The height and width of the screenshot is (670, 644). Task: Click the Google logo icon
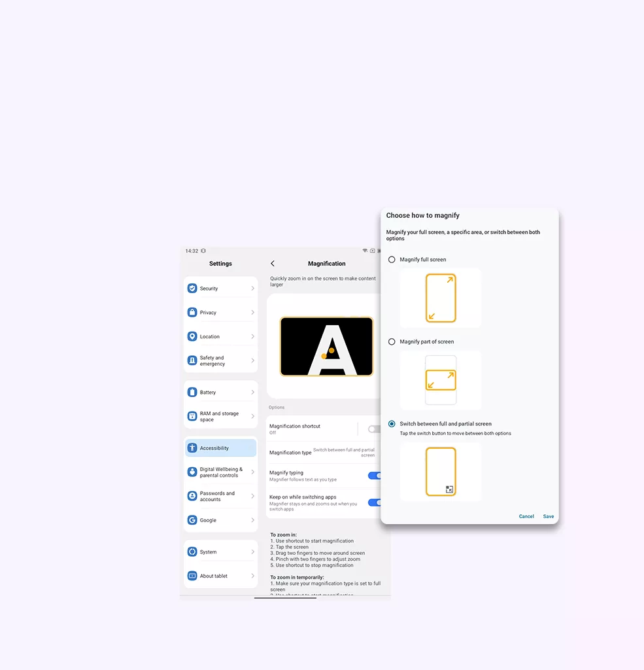(192, 520)
